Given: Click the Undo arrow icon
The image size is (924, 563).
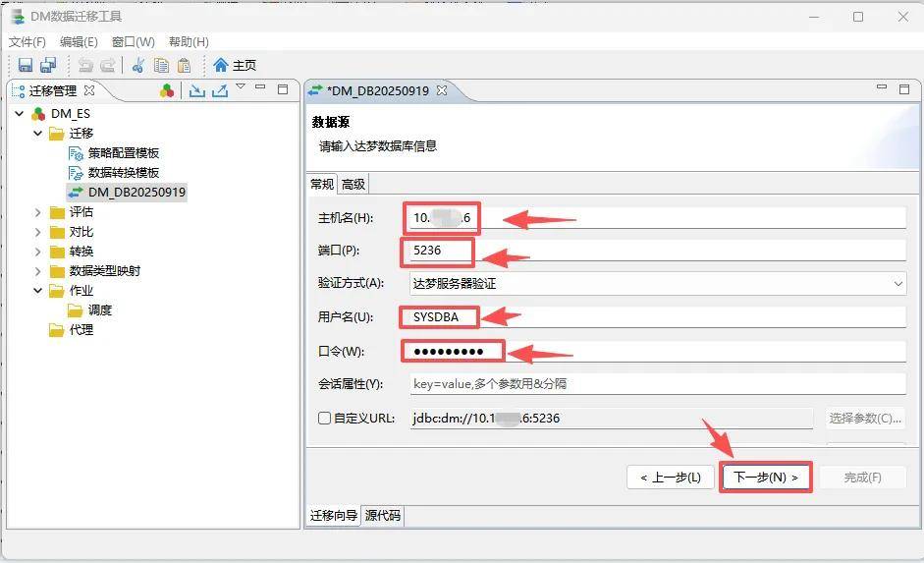Looking at the screenshot, I should (85, 66).
